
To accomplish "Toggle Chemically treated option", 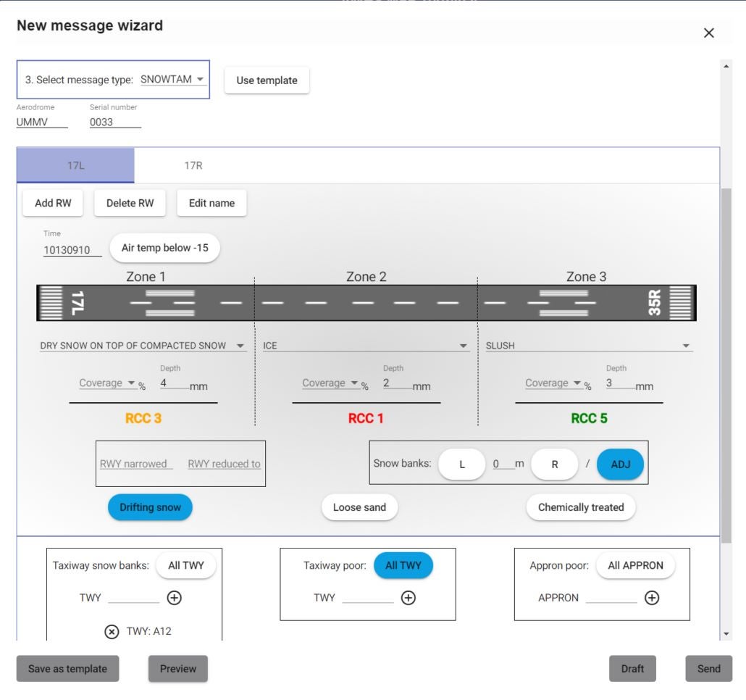I will point(580,507).
